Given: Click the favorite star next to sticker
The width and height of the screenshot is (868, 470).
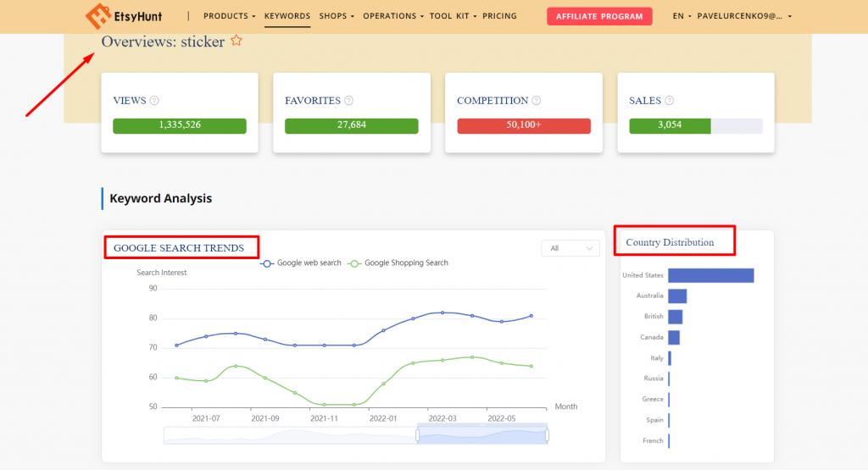Looking at the screenshot, I should (236, 41).
